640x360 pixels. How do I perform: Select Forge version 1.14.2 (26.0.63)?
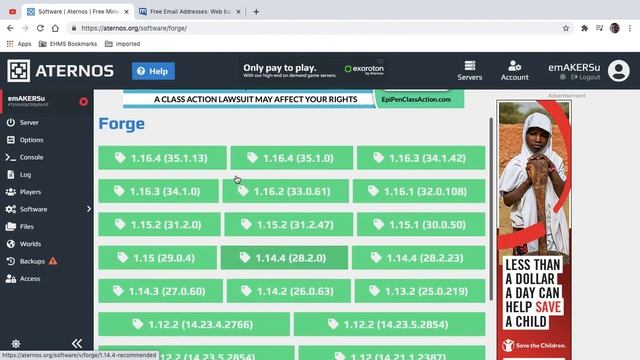289,291
